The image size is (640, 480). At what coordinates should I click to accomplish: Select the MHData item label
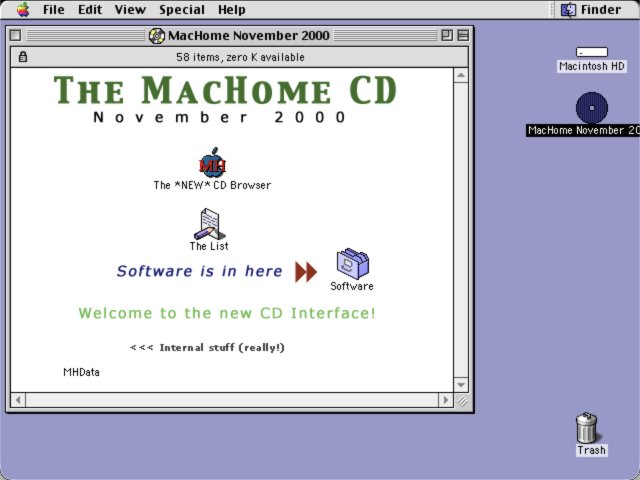81,372
